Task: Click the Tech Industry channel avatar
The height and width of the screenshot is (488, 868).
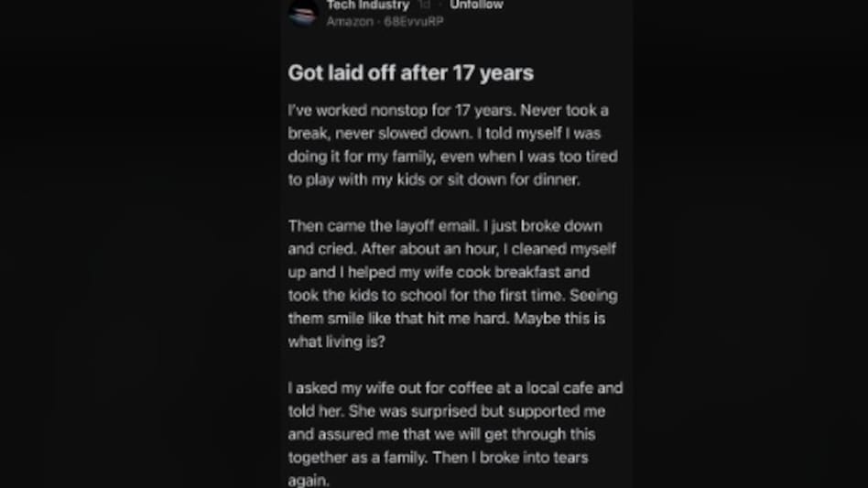Action: coord(304,12)
